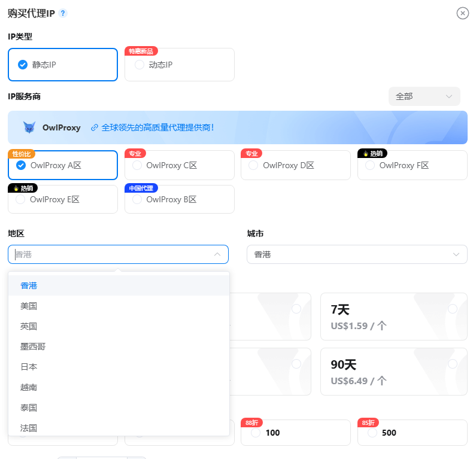The width and height of the screenshot is (476, 459).
Task: Open the 全球领先的高质量代理提供商 link
Action: (x=157, y=127)
